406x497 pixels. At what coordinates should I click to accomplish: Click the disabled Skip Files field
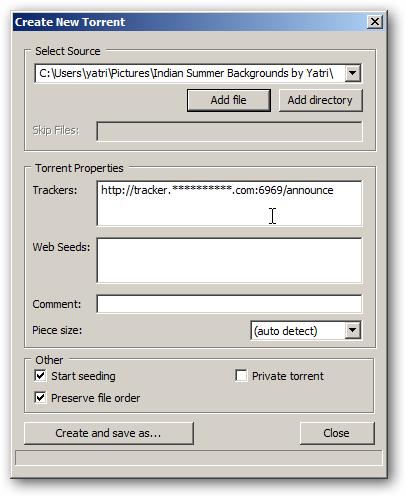coord(229,131)
